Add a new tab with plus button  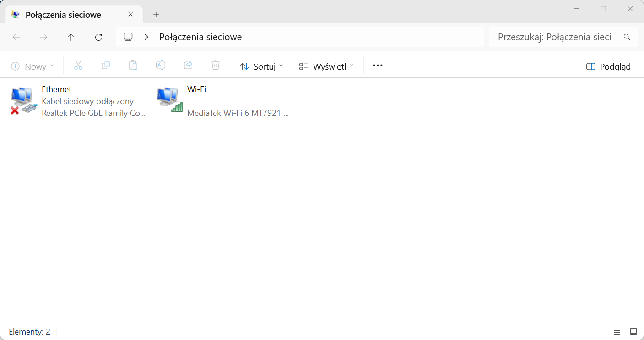click(156, 15)
